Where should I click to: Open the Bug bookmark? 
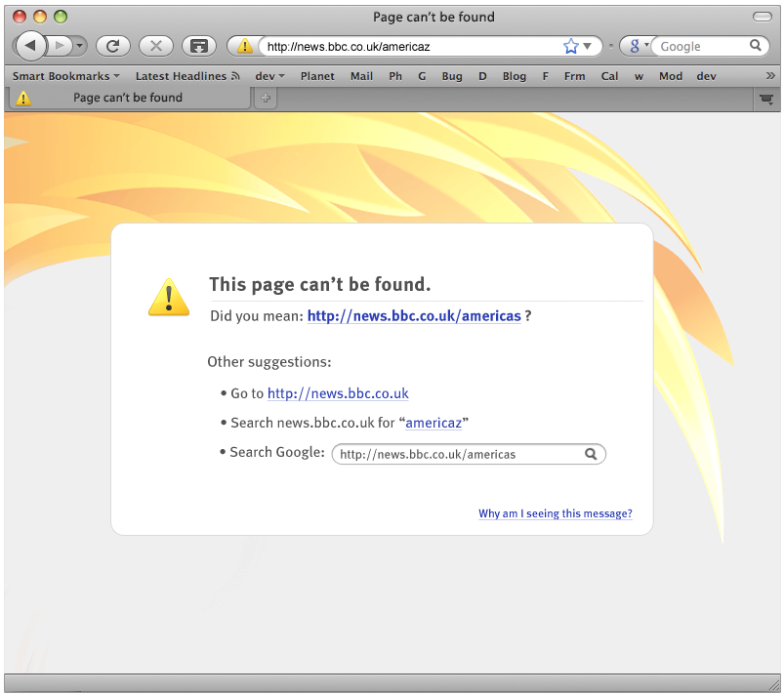click(452, 76)
